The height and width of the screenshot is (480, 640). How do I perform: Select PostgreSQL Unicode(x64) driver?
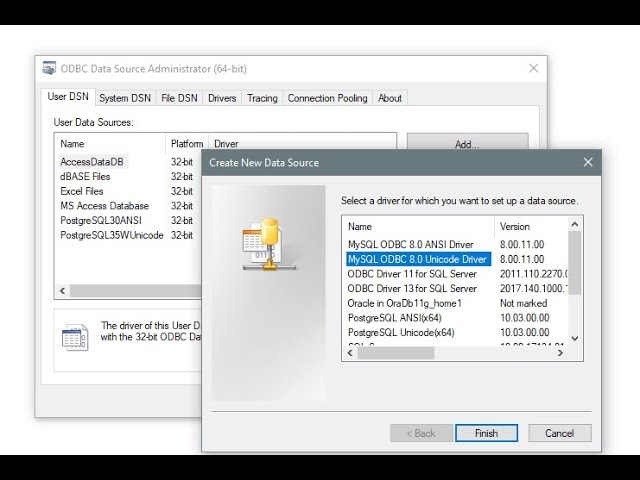[401, 333]
